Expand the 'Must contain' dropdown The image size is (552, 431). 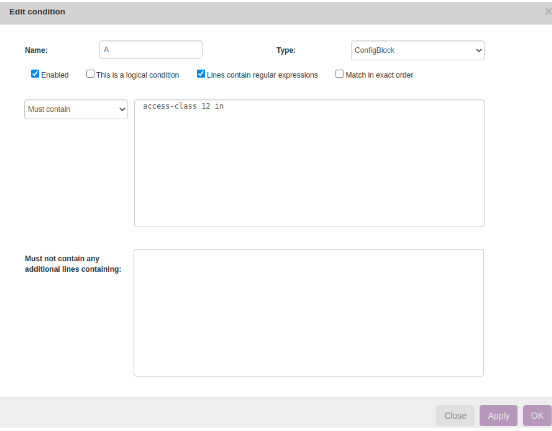click(x=76, y=109)
